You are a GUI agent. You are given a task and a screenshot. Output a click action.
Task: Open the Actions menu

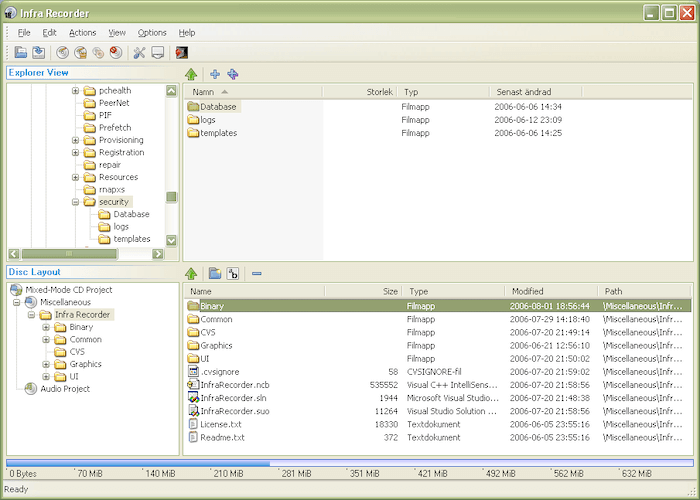83,33
